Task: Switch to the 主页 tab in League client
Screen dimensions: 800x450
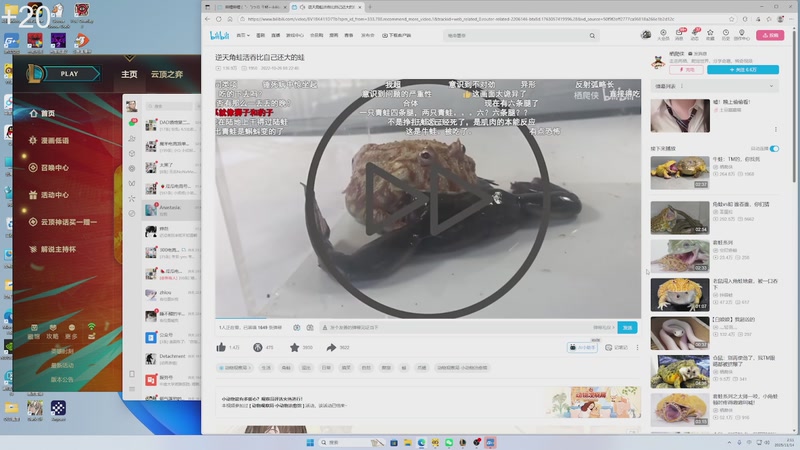Action: click(x=129, y=74)
